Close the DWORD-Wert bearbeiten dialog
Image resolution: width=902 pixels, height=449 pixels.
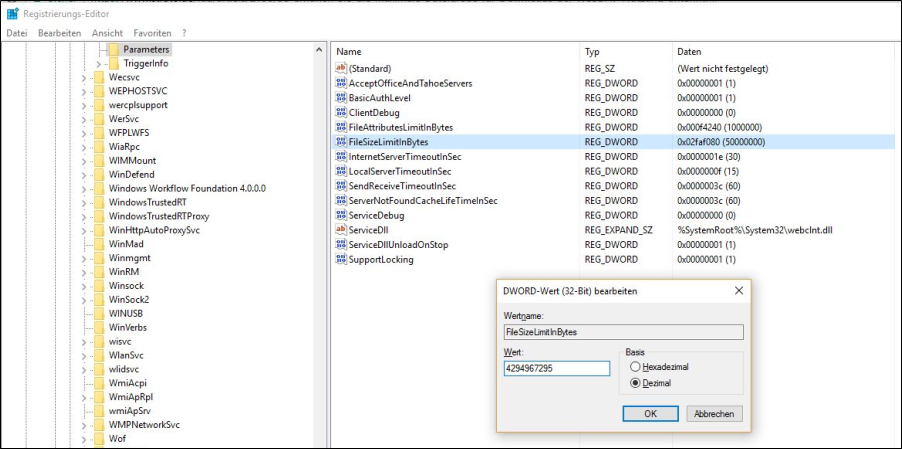click(x=739, y=291)
